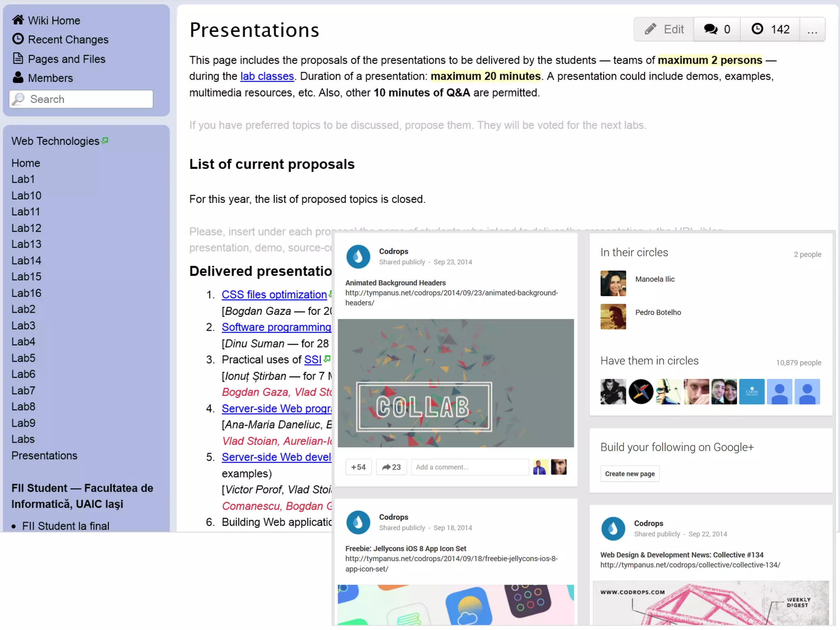This screenshot has height=630, width=840.
Task: Click the Pages and Files document icon
Action: [18, 59]
